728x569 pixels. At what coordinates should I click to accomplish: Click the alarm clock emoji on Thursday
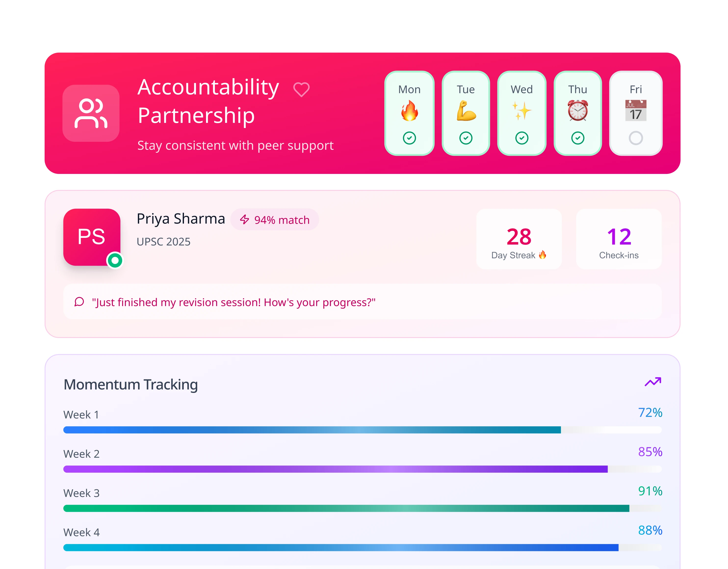[578, 111]
